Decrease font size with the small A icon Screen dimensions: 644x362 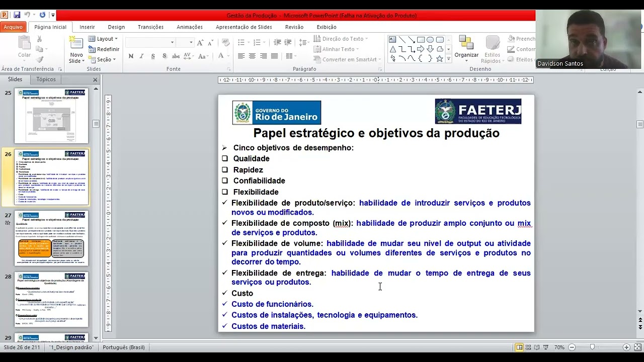click(210, 42)
